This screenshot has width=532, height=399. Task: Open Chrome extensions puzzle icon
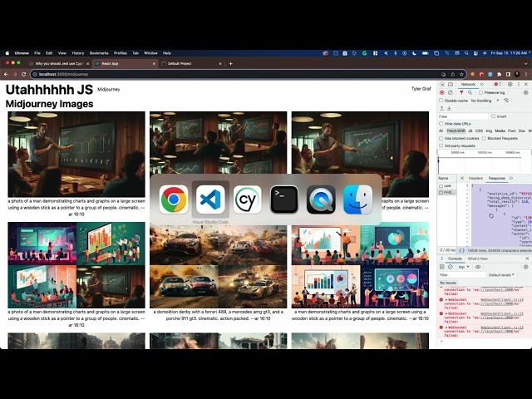[499, 74]
